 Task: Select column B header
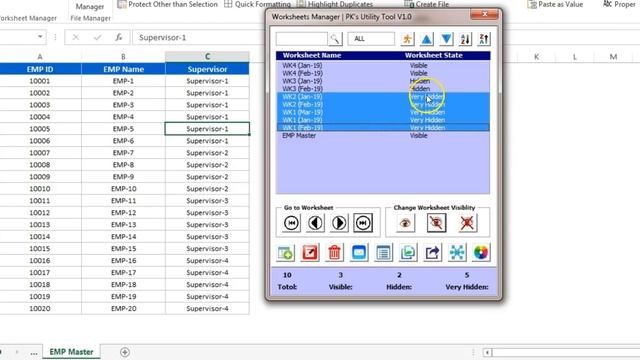click(123, 57)
